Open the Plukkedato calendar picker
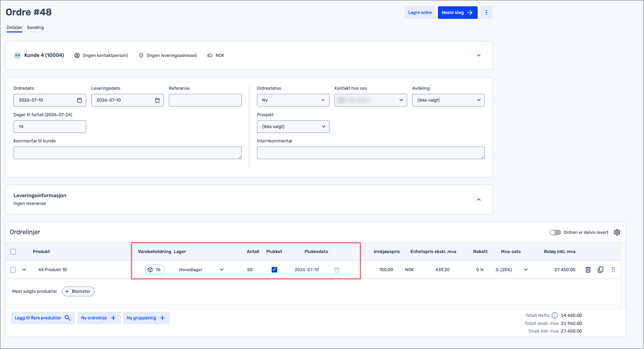The image size is (644, 349). pyautogui.click(x=337, y=270)
